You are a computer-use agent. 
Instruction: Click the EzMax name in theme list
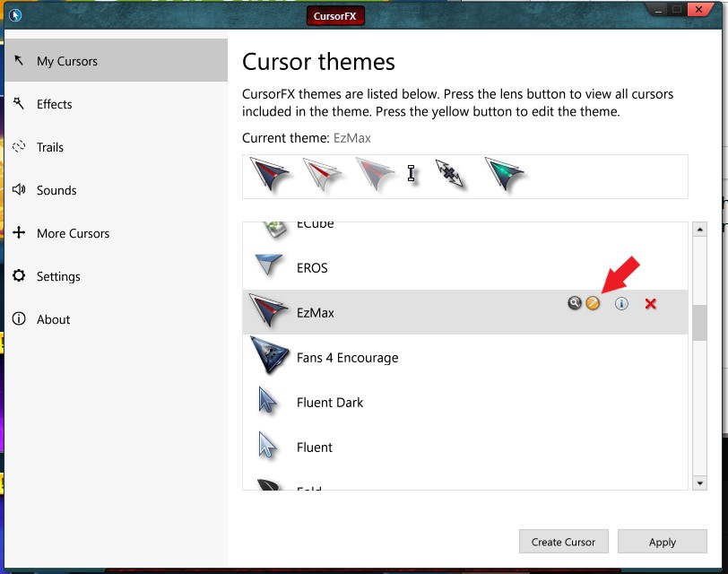(316, 312)
